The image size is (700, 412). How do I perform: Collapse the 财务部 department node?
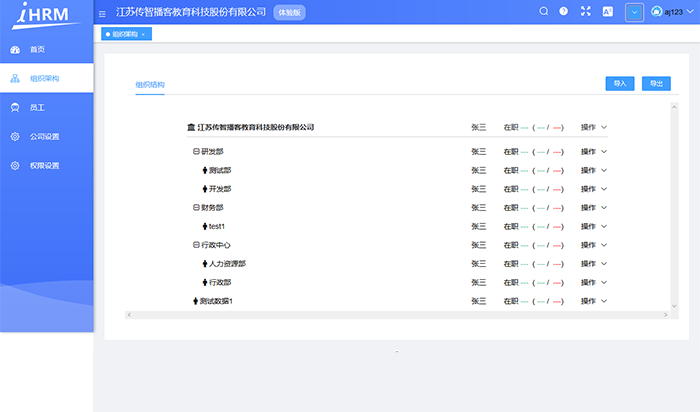coord(196,208)
